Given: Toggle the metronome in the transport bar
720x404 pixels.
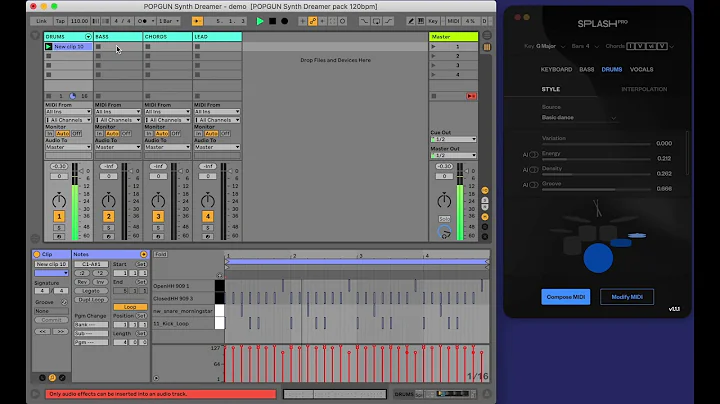Looking at the screenshot, I should click(x=142, y=21).
